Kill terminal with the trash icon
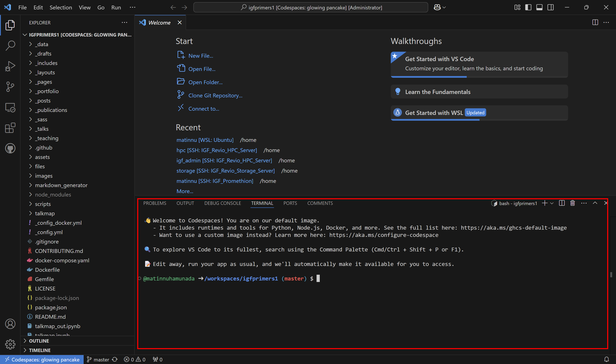 point(572,203)
